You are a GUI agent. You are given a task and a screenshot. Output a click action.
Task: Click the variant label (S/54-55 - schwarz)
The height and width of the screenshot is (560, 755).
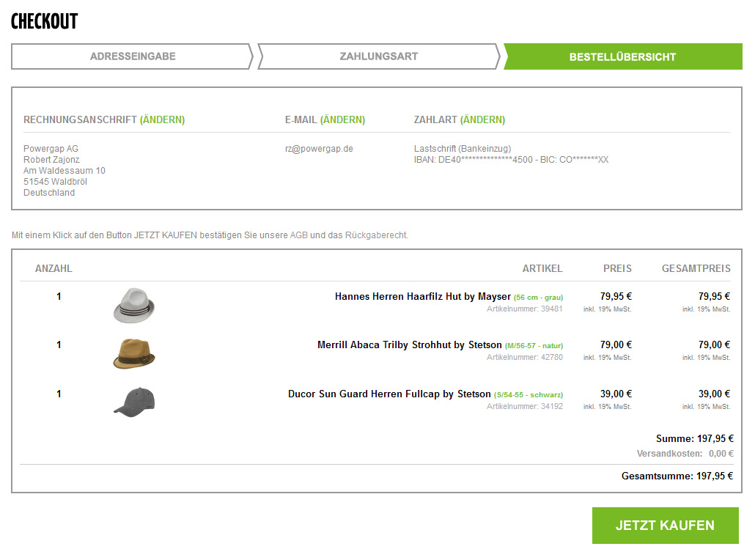coord(528,395)
